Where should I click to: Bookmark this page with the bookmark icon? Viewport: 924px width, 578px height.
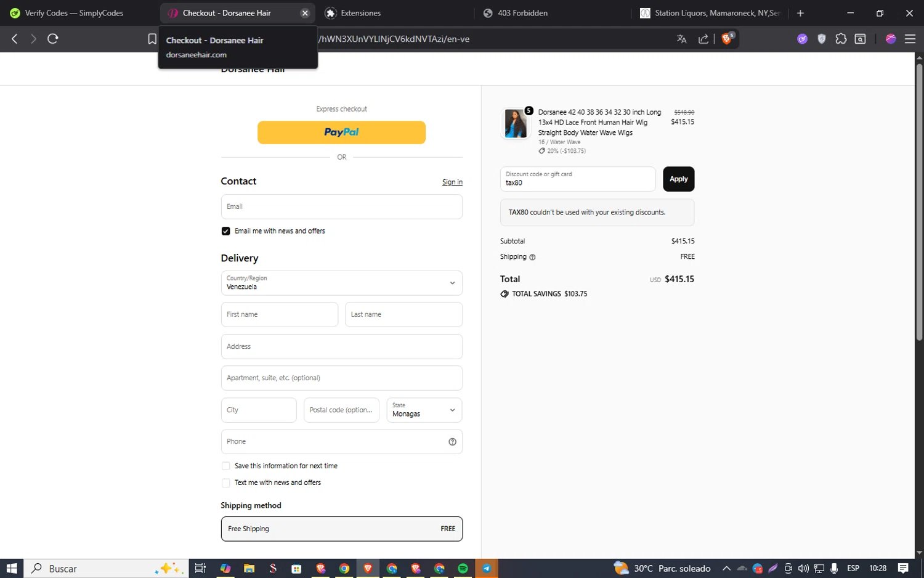[x=152, y=39]
